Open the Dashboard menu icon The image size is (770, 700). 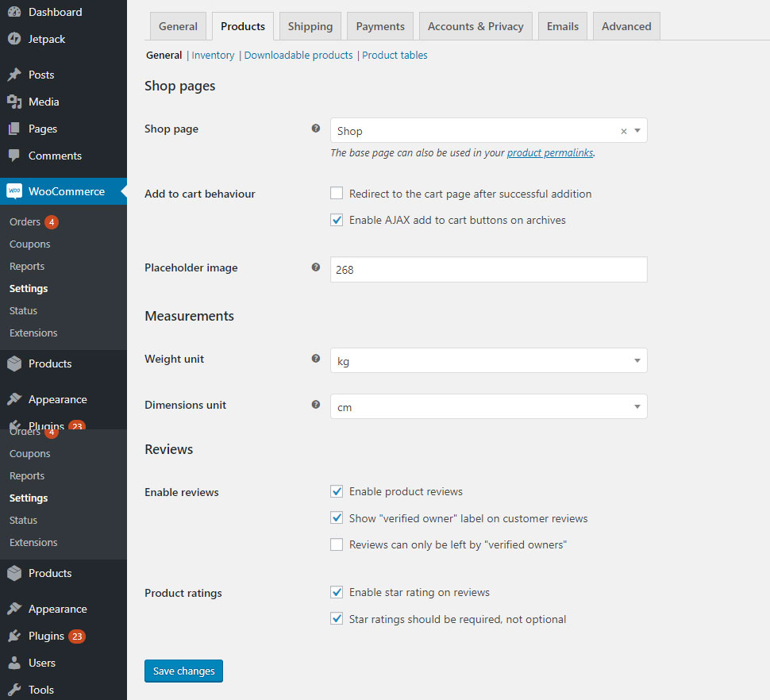(14, 12)
